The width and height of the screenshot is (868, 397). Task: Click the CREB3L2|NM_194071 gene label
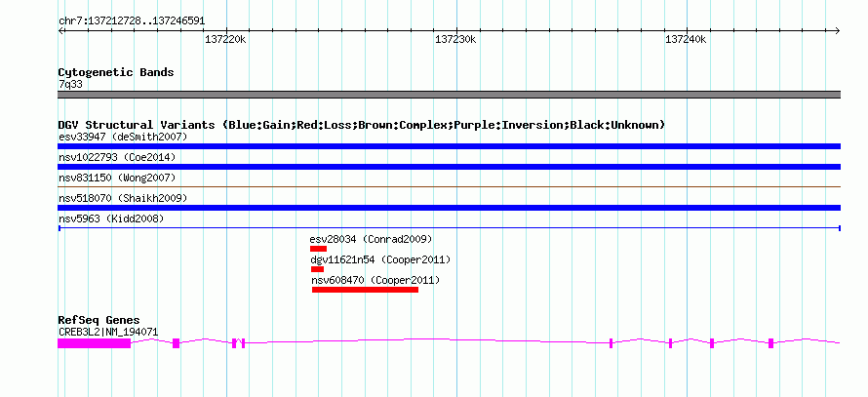point(108,333)
